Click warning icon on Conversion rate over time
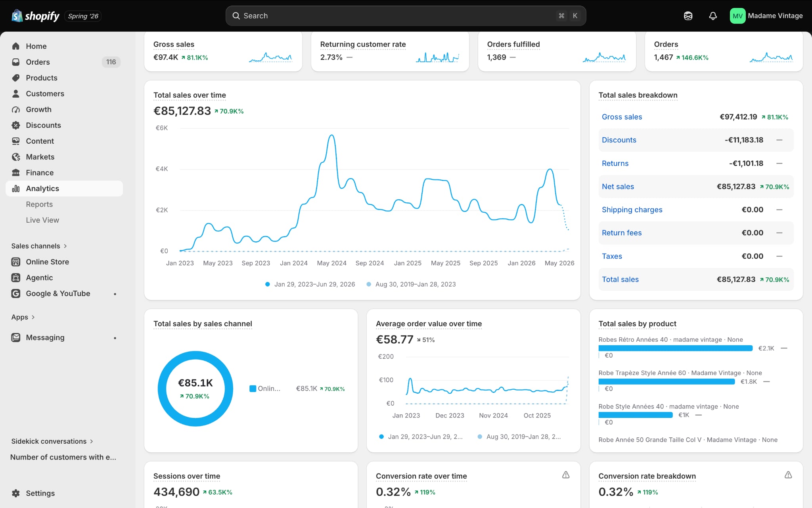Viewport: 812px width, 508px height. pyautogui.click(x=566, y=475)
